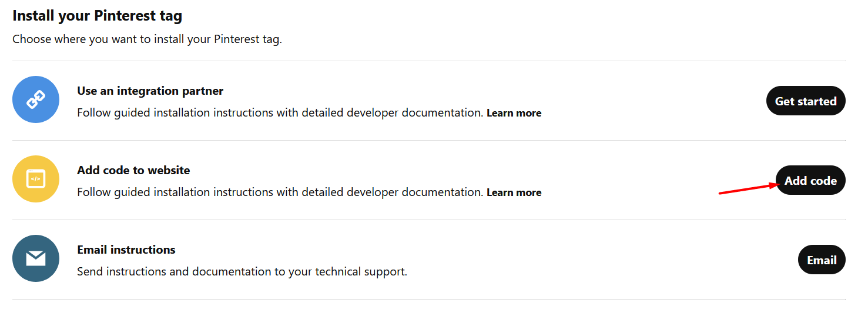Click the blue chain-link integration partner icon

coord(36,99)
